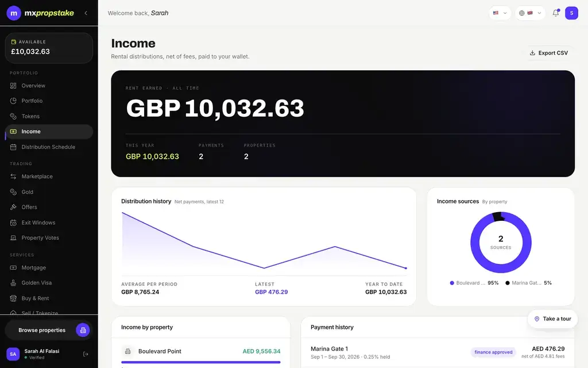Click the purple donut segment for Boulevard
Image resolution: width=588 pixels, height=368 pixels.
pyautogui.click(x=501, y=269)
